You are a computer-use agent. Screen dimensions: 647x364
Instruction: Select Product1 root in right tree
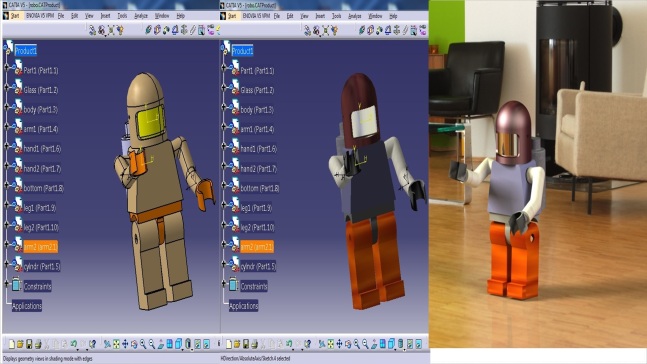pyautogui.click(x=242, y=51)
